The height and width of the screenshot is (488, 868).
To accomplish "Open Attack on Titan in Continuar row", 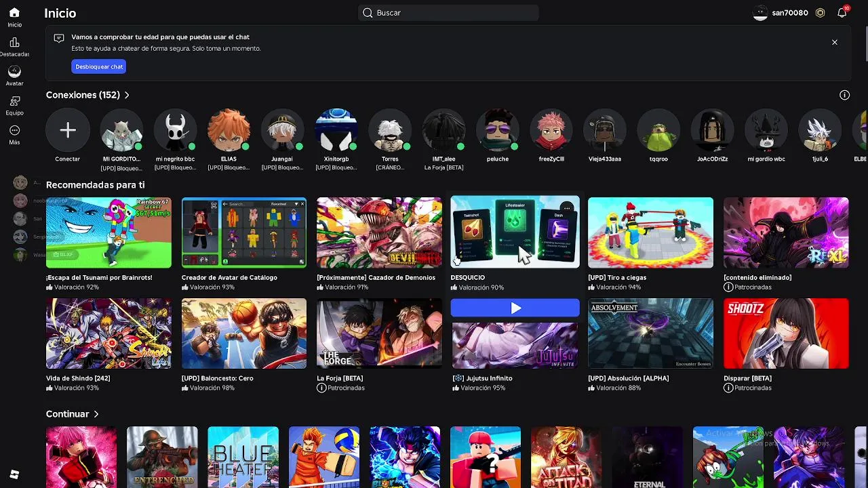I will pyautogui.click(x=566, y=457).
